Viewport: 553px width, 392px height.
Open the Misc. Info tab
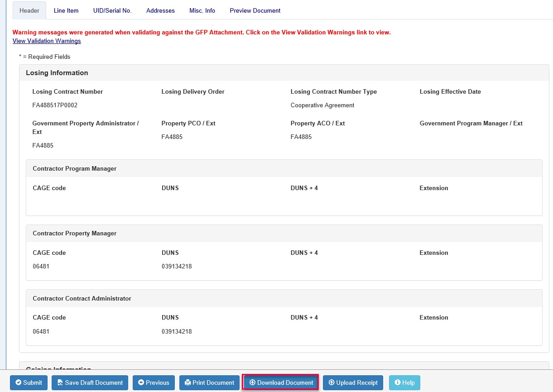[202, 10]
